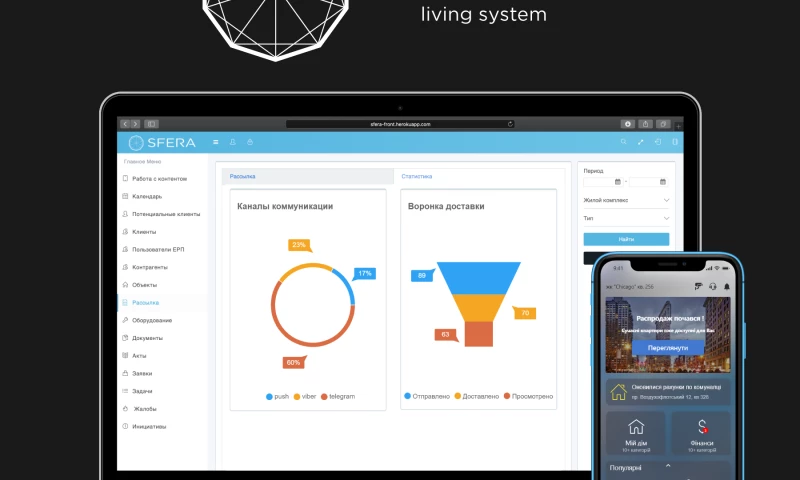The width and height of the screenshot is (800, 480).
Task: Click the phone's notification bell icon
Action: [x=727, y=287]
